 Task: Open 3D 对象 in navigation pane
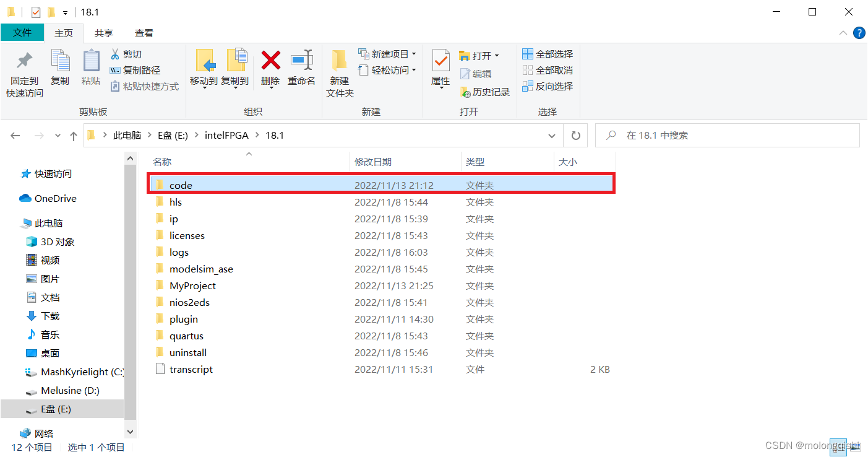(50, 242)
